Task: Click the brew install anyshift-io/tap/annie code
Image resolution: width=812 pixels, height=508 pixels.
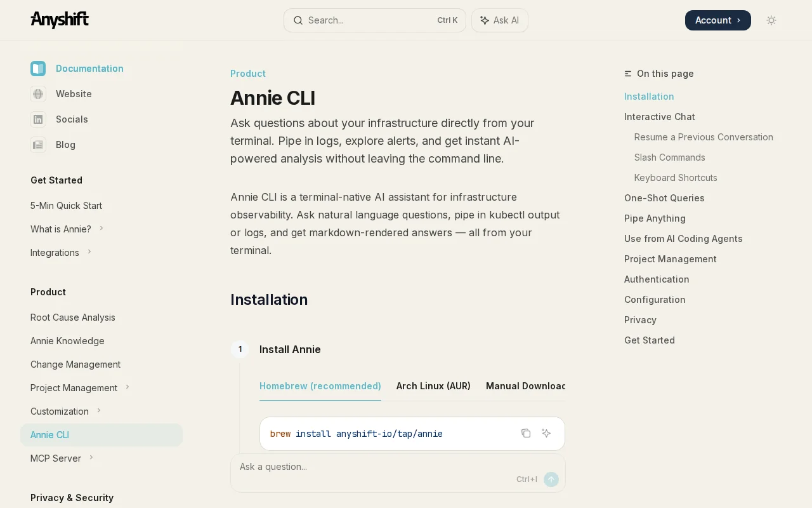Action: (x=357, y=434)
